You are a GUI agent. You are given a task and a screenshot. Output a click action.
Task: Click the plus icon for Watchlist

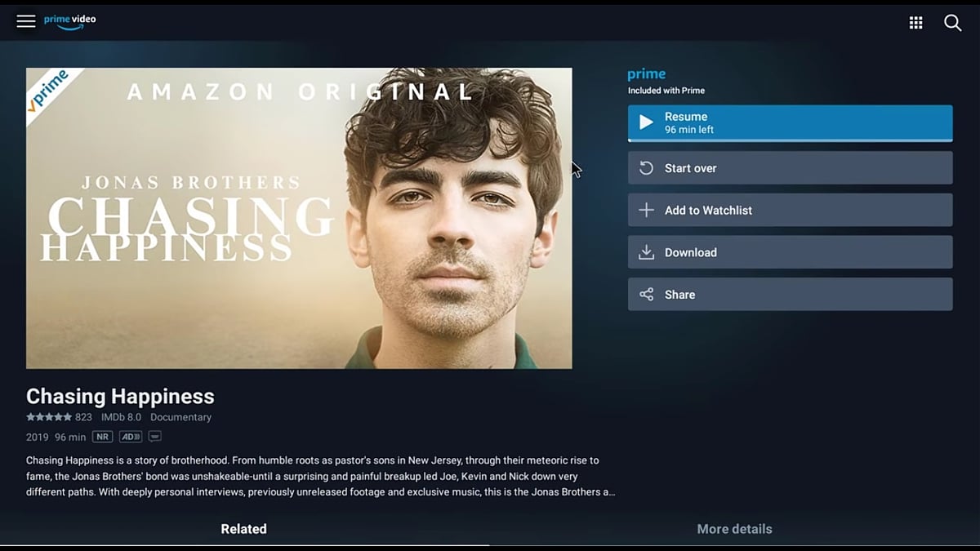[646, 210]
